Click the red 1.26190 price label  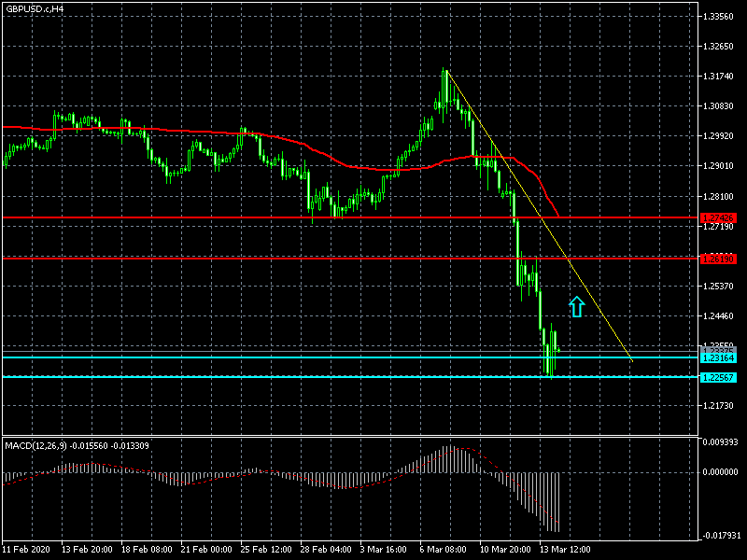click(718, 258)
